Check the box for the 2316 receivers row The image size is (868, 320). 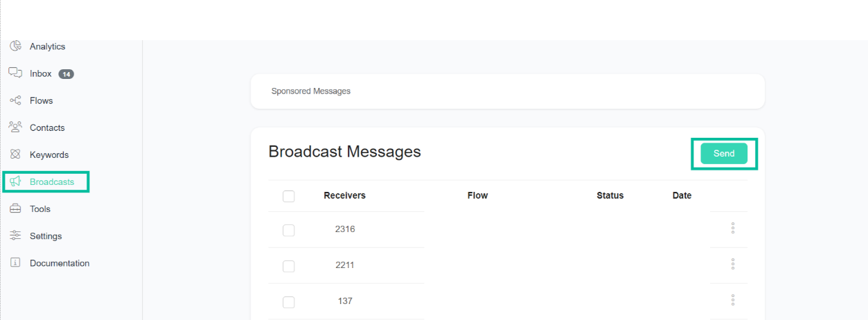289,230
